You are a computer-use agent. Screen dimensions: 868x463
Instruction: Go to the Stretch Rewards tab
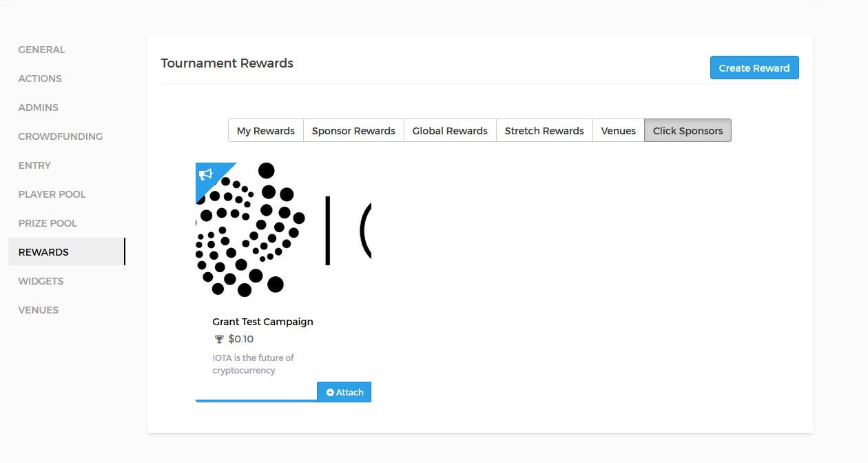(x=544, y=130)
